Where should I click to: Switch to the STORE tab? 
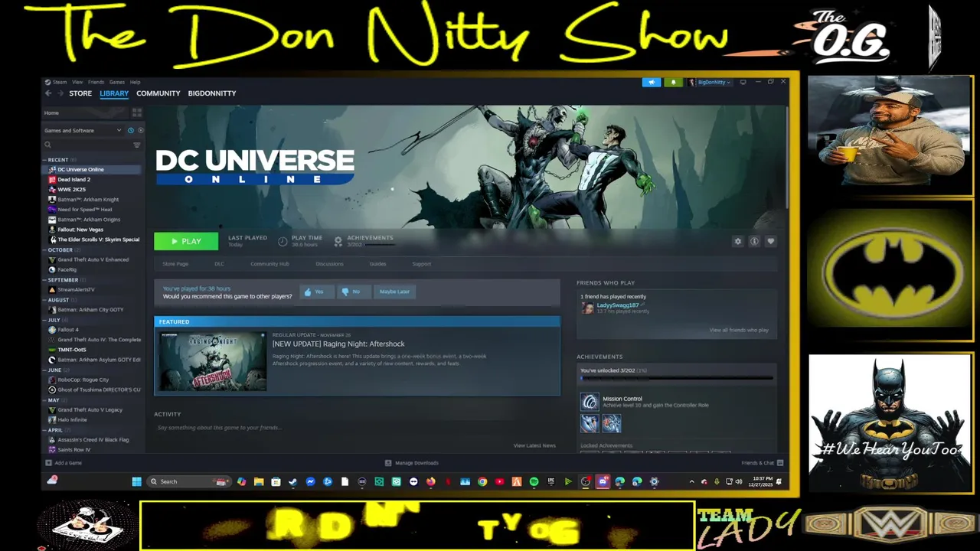(80, 93)
